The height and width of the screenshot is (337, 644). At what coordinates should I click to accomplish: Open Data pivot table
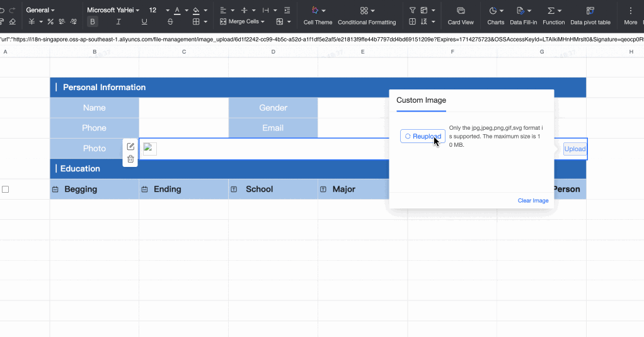coord(590,16)
